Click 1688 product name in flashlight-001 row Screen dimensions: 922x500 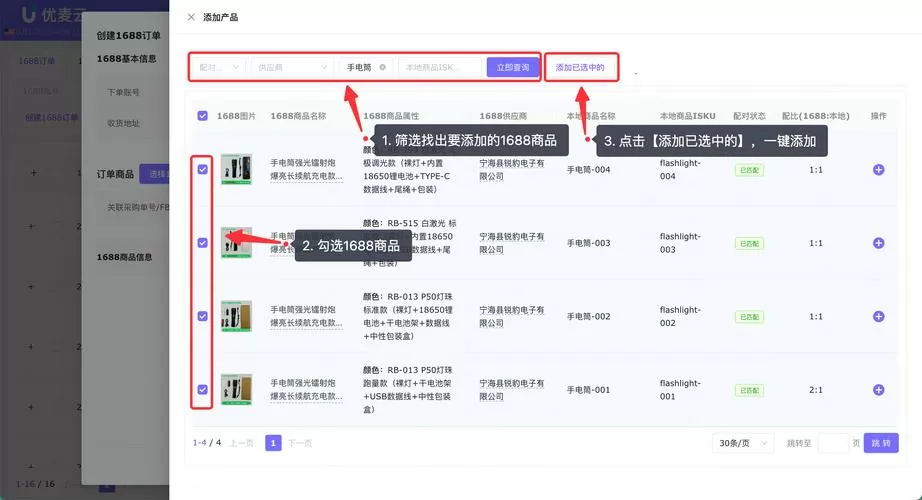pos(306,389)
